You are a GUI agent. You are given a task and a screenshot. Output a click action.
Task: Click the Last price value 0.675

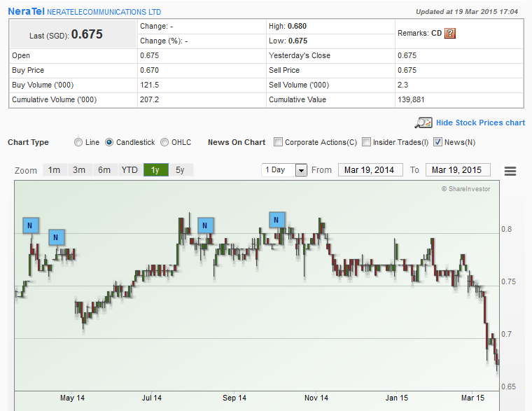87,34
